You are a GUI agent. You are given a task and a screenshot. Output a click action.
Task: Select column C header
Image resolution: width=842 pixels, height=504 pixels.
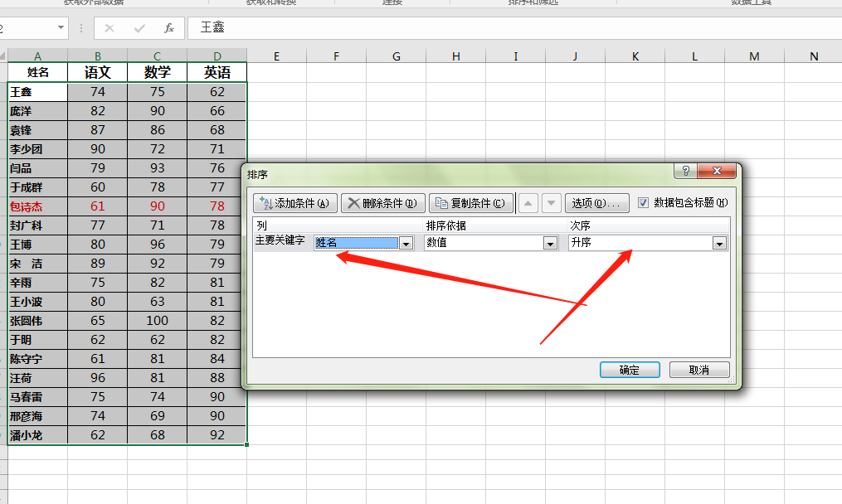[158, 56]
